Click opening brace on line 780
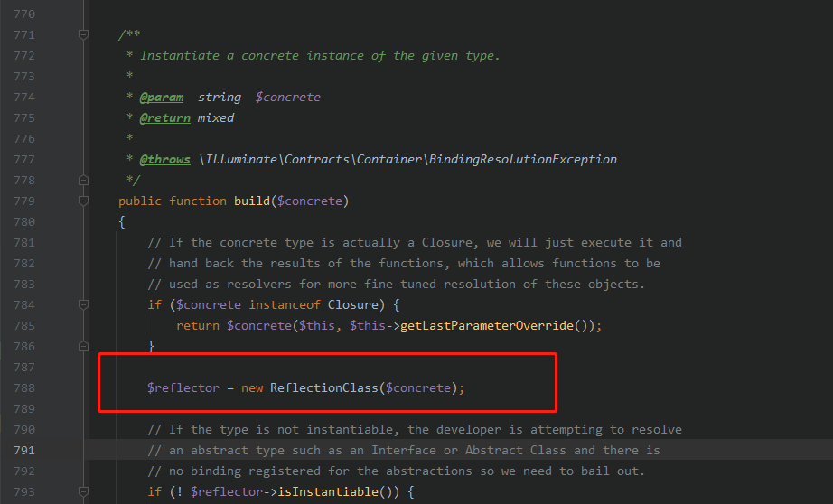833x504 pixels. (122, 222)
